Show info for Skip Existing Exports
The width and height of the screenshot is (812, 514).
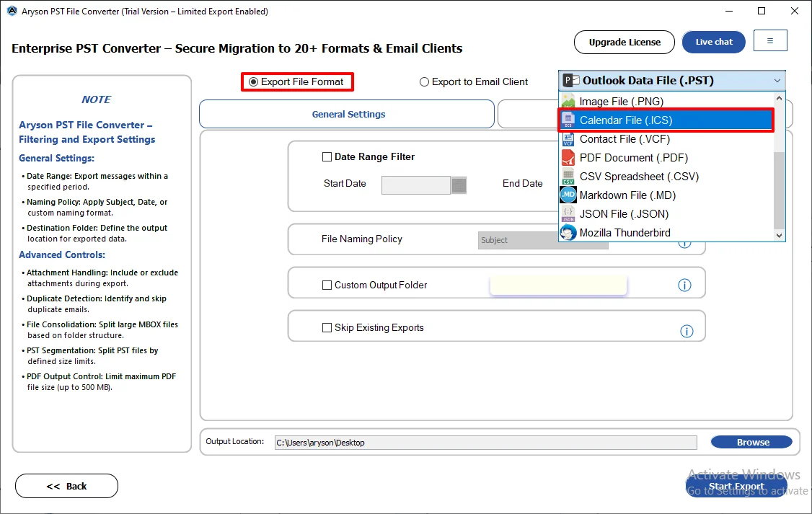(x=687, y=332)
